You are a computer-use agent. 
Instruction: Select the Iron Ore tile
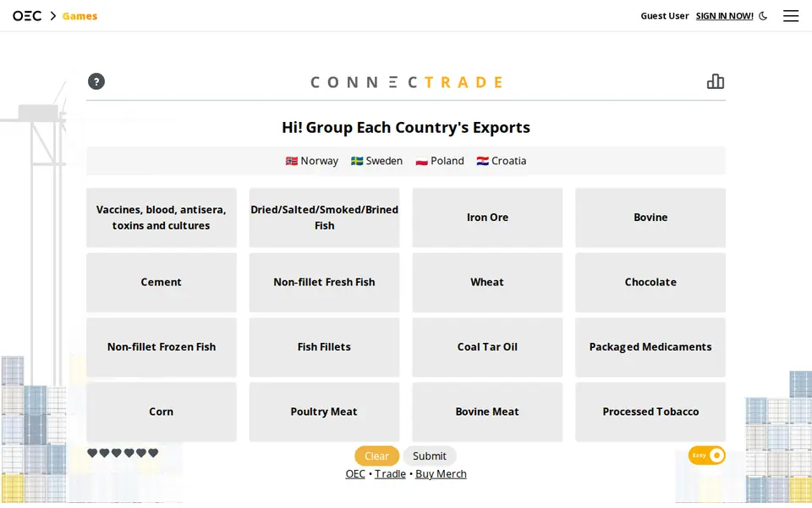point(487,218)
